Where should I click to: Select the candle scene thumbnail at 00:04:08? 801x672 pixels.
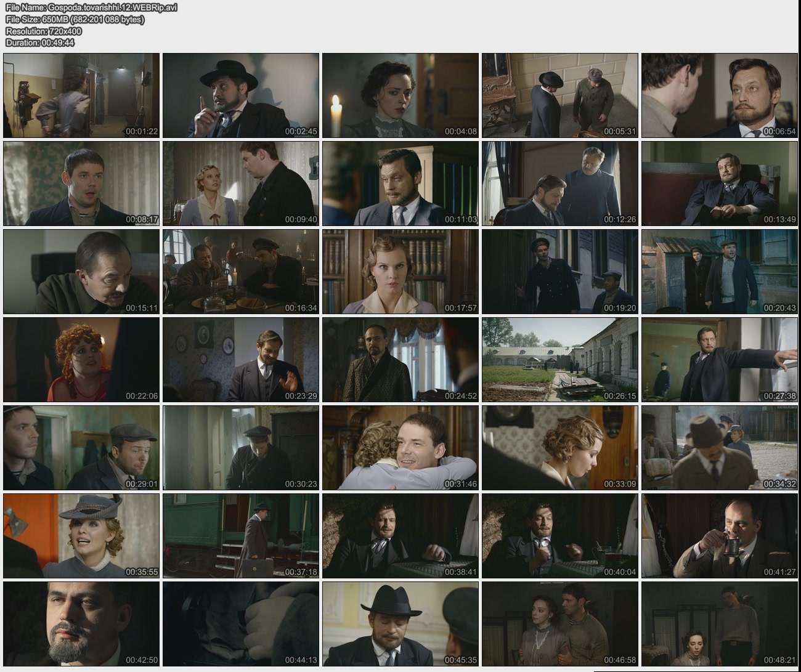pos(400,95)
